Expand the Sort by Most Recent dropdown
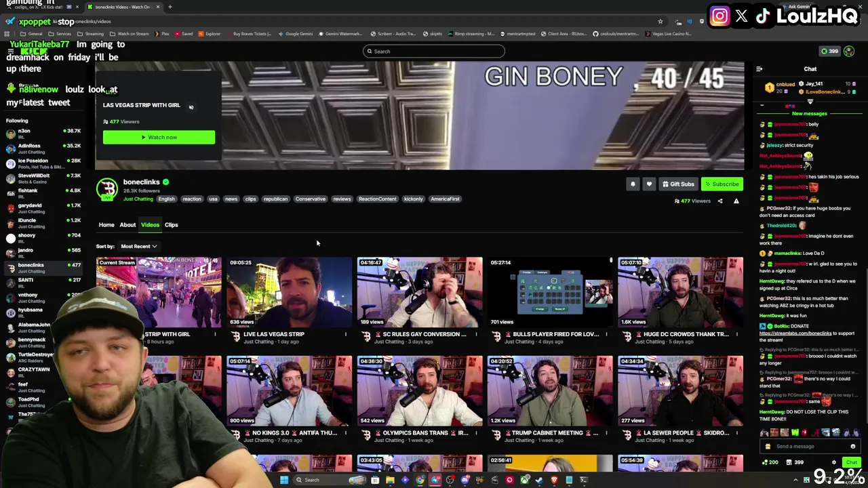 click(x=138, y=246)
